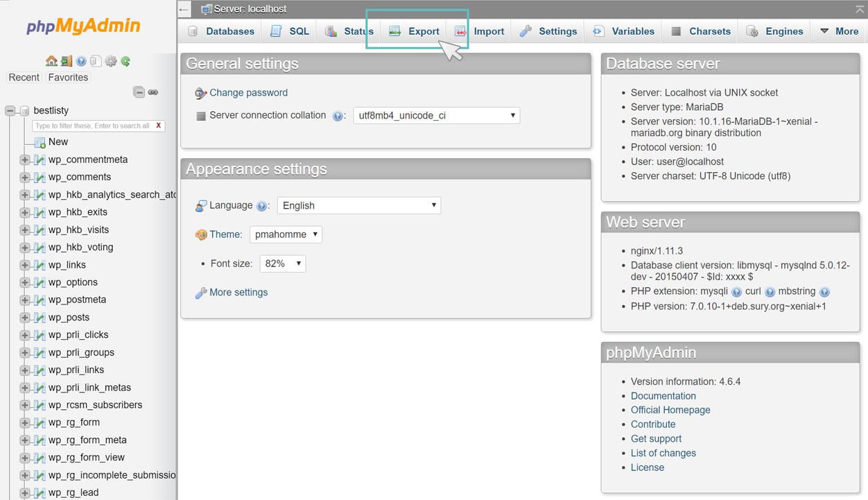The image size is (868, 500).
Task: Switch to the Import tab
Action: 479,31
